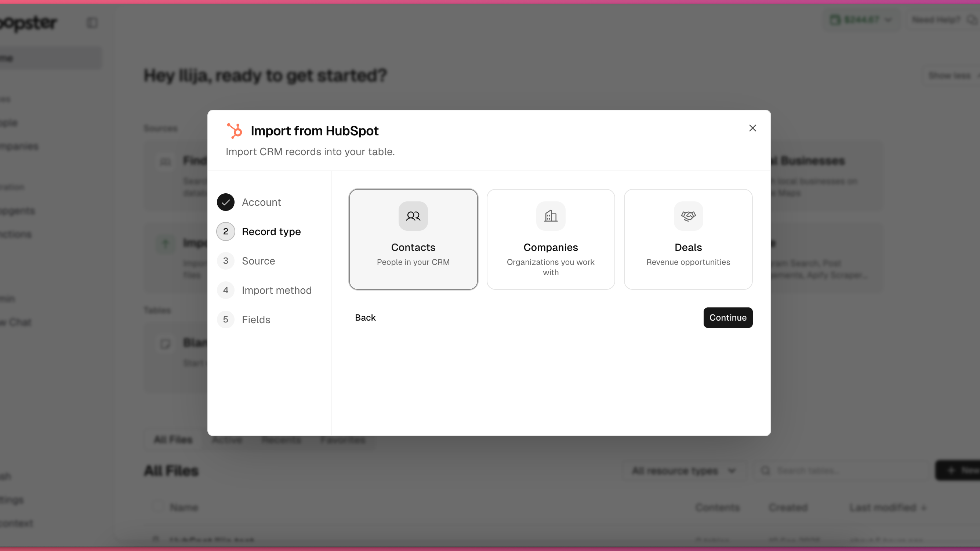This screenshot has height=551, width=980.
Task: Select the Deals record type card
Action: [x=688, y=239]
